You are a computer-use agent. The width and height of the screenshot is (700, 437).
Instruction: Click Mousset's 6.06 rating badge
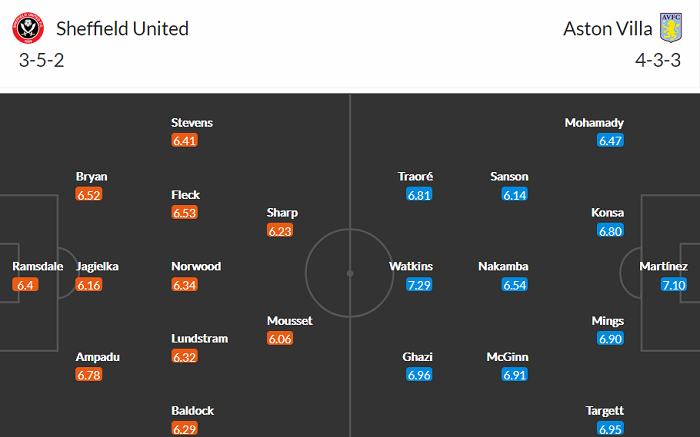point(281,339)
